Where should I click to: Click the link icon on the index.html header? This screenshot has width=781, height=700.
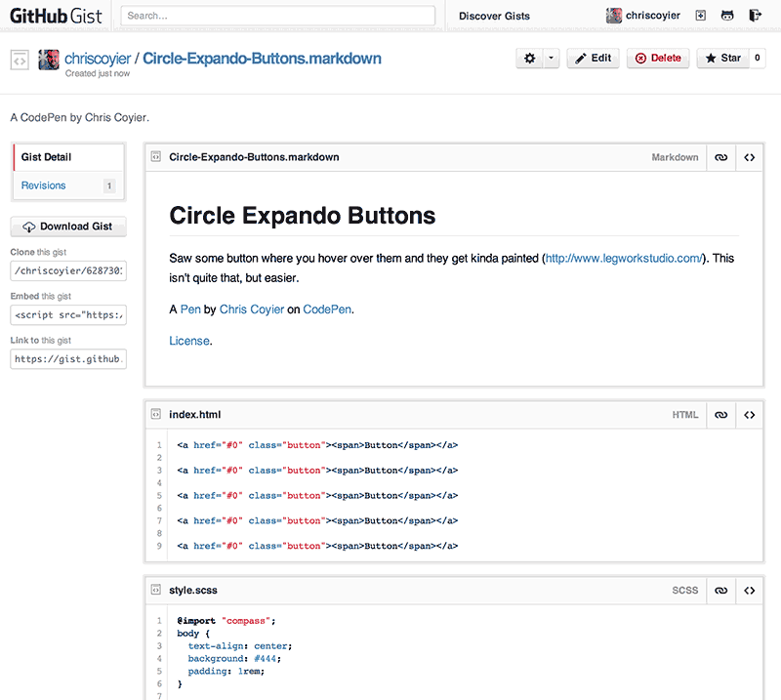tap(720, 414)
